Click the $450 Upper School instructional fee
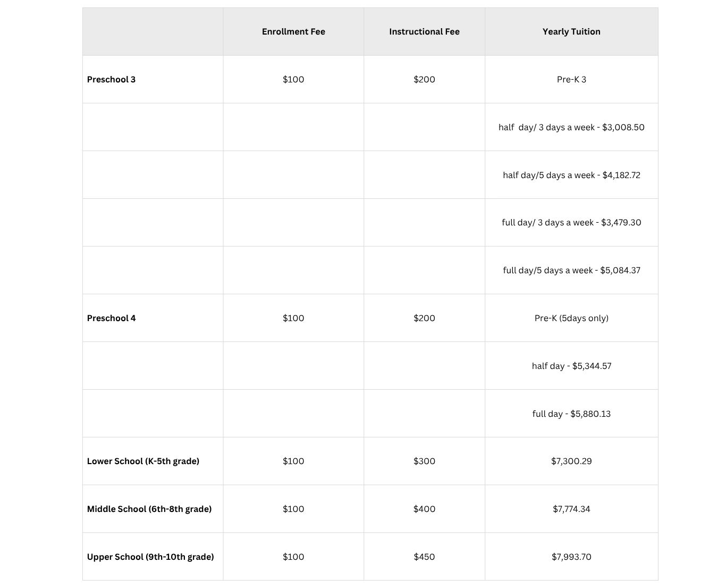Viewport: 726px width, 588px height. [x=424, y=557]
